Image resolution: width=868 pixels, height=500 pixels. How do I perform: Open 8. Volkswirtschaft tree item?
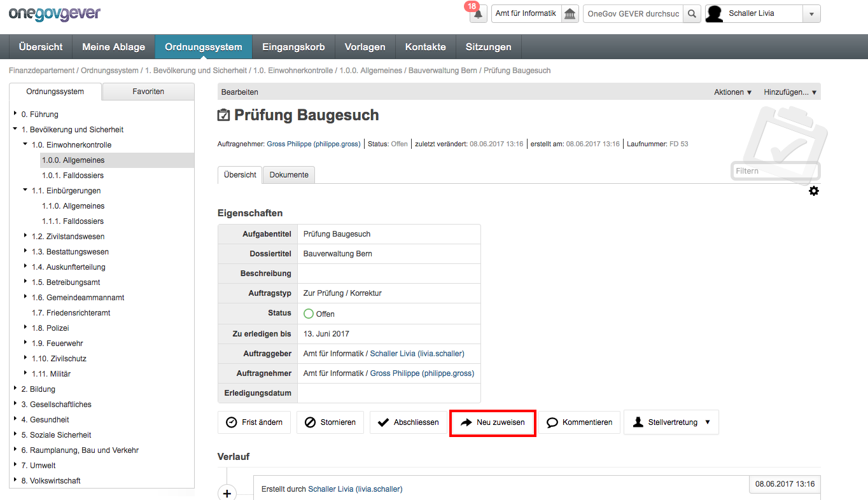[x=51, y=481]
